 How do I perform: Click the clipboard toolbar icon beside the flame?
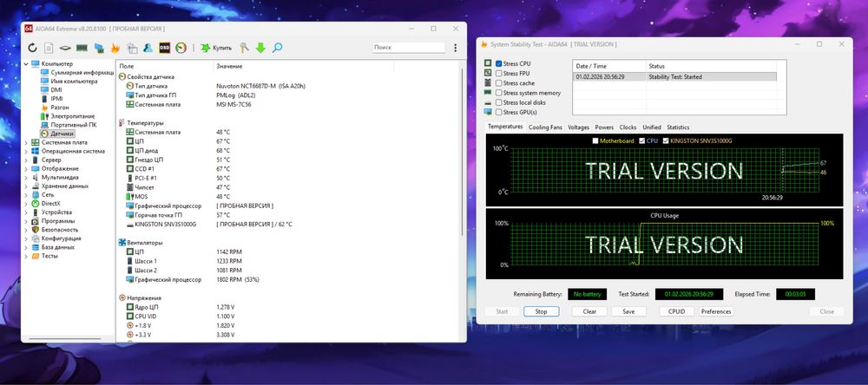[x=132, y=49]
